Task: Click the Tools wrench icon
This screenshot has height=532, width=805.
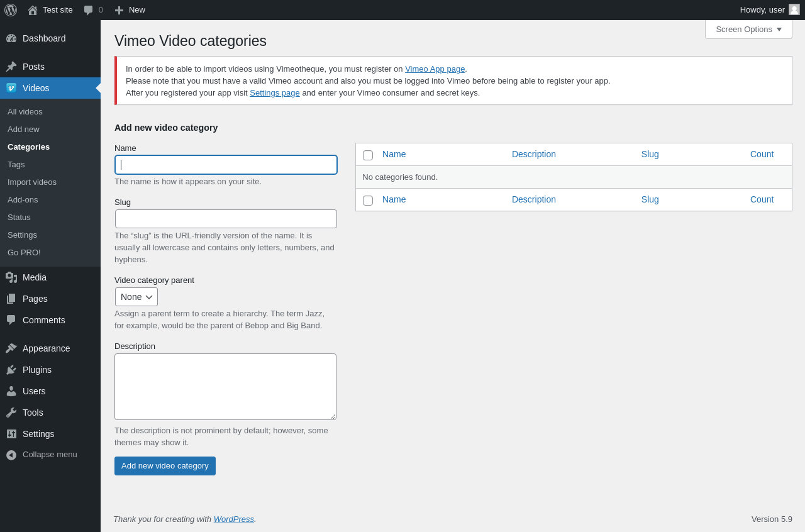Action: click(11, 413)
